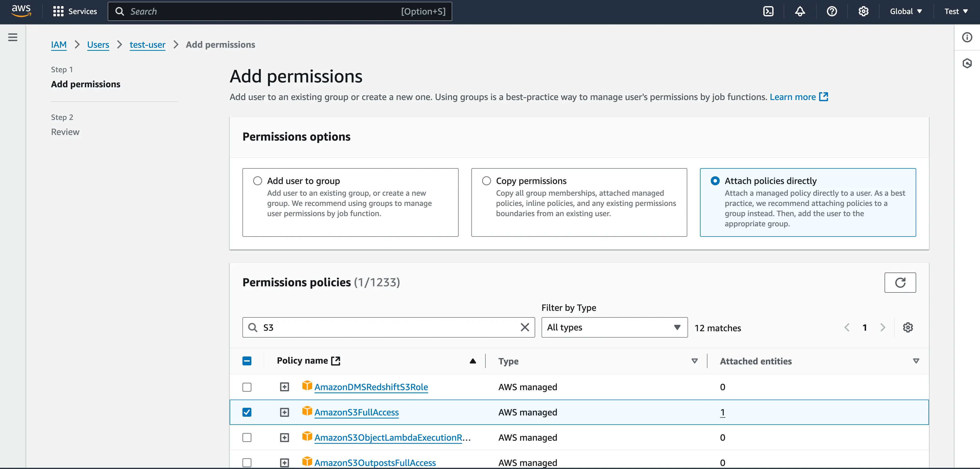Open AmazonS3FullAccess policy link
This screenshot has width=980, height=469.
click(356, 412)
